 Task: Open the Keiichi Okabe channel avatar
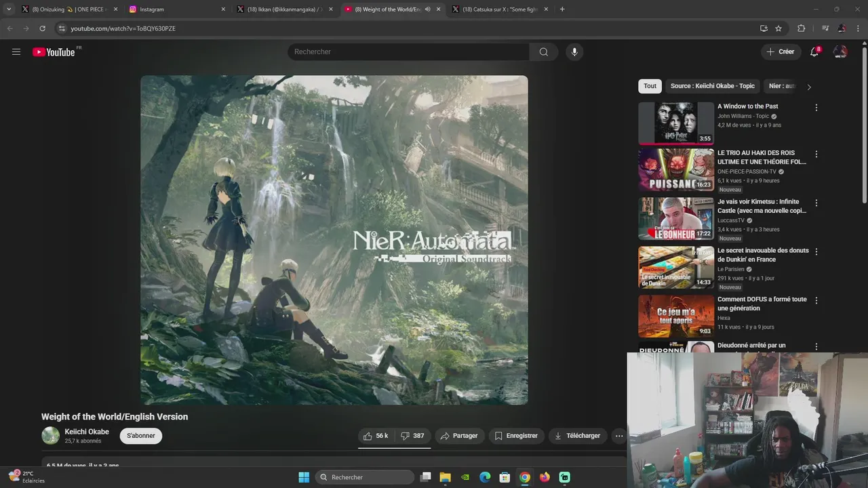[x=51, y=436]
